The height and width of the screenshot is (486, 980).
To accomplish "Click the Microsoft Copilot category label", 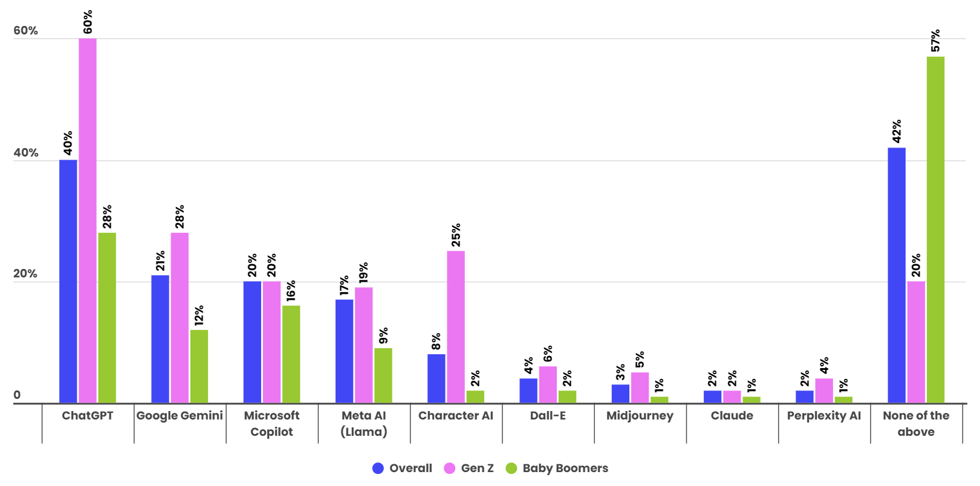I will click(271, 424).
